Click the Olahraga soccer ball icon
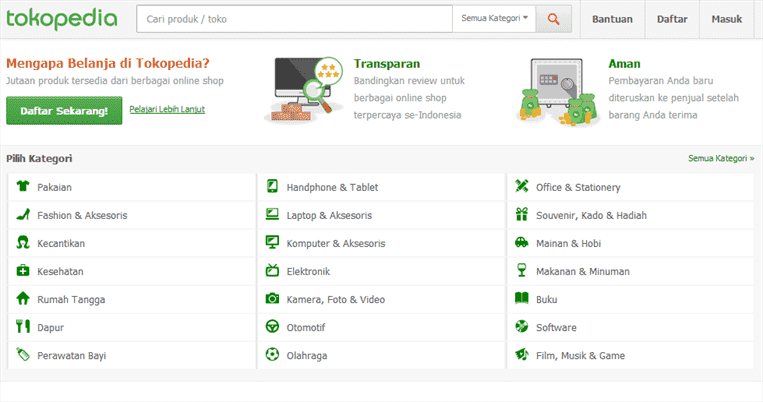763x402 pixels. [272, 354]
